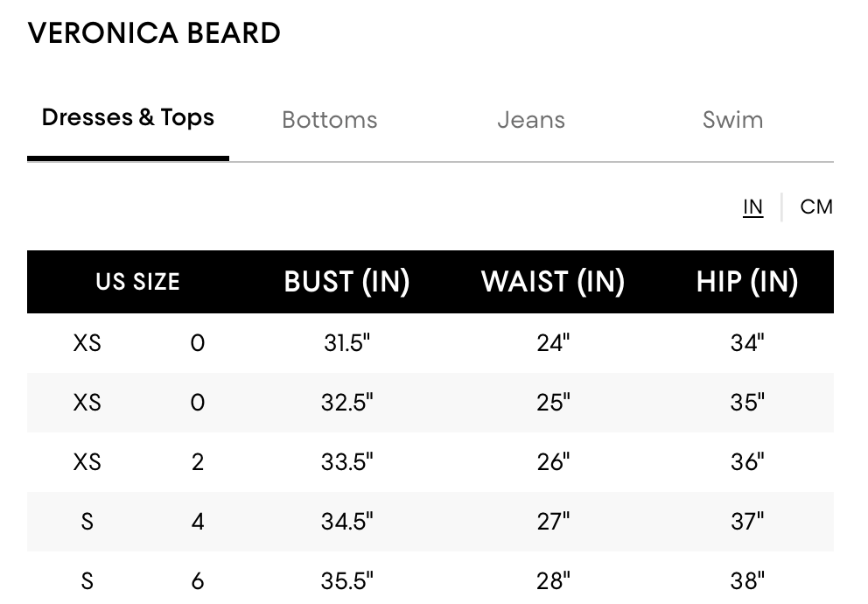Click the WAIST (IN) column header
This screenshot has height=604, width=868.
(553, 282)
